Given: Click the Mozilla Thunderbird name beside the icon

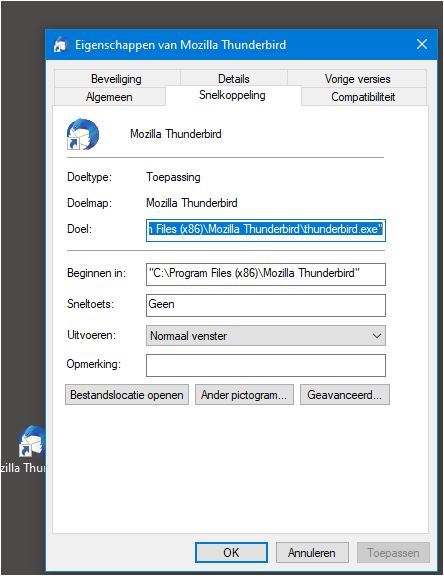Looking at the screenshot, I should coord(176,134).
